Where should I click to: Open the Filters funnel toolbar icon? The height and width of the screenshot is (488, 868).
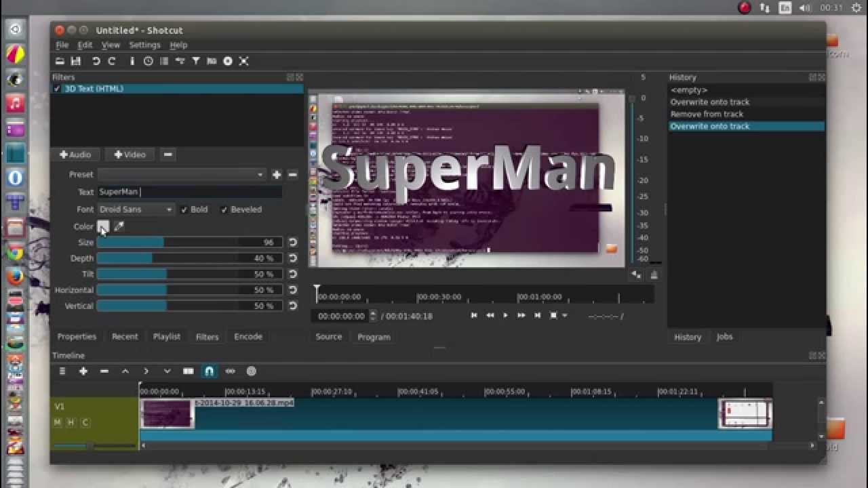click(196, 61)
